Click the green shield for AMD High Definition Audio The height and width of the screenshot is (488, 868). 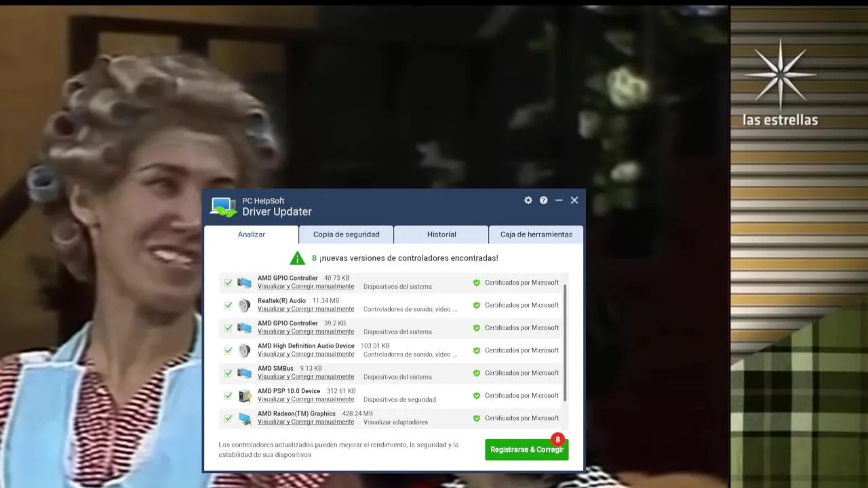[x=477, y=350]
